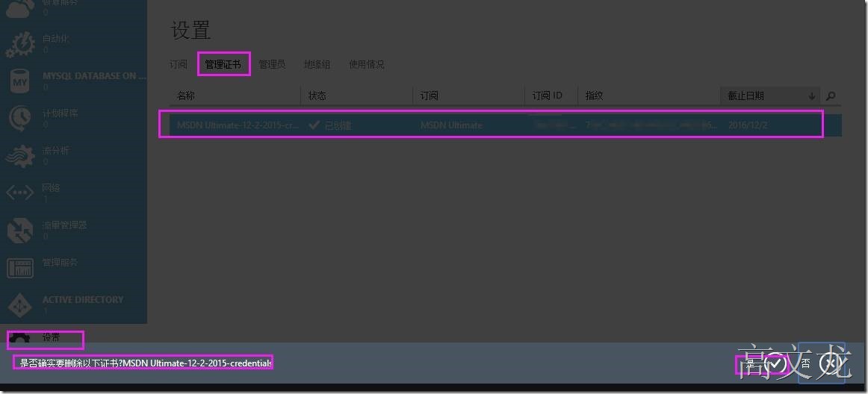The width and height of the screenshot is (868, 394).
Task: Click certificate name MSDN Ultimate-12-2-2015-cr...
Action: click(x=238, y=125)
